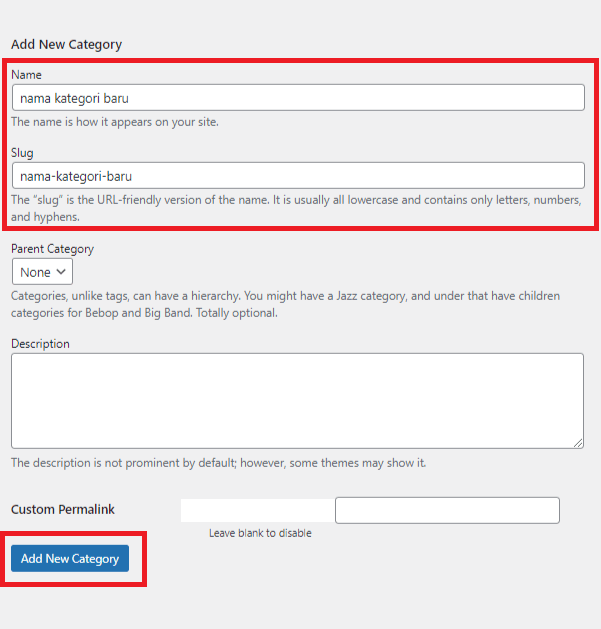
Task: Select the Custom Permalink input box
Action: pos(447,510)
